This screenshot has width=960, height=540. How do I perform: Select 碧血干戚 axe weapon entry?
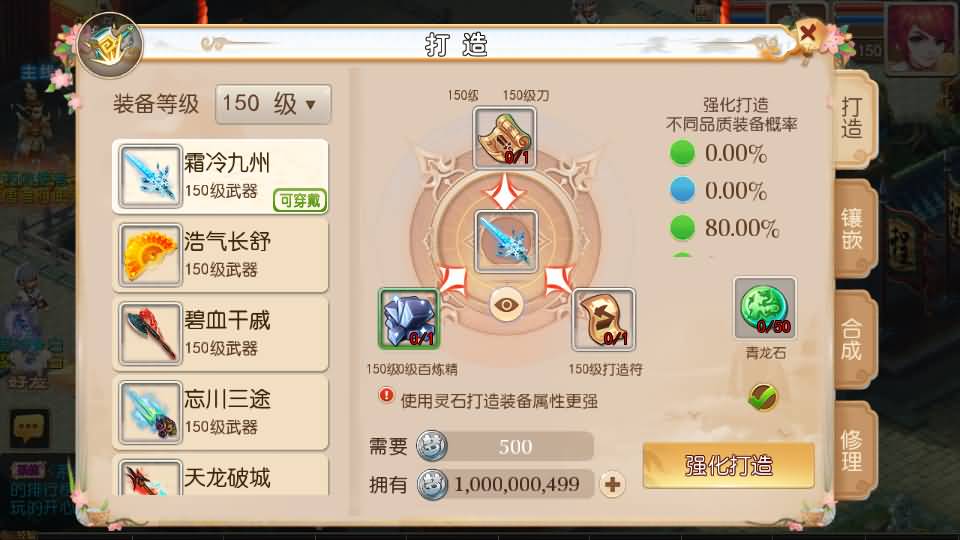(220, 334)
